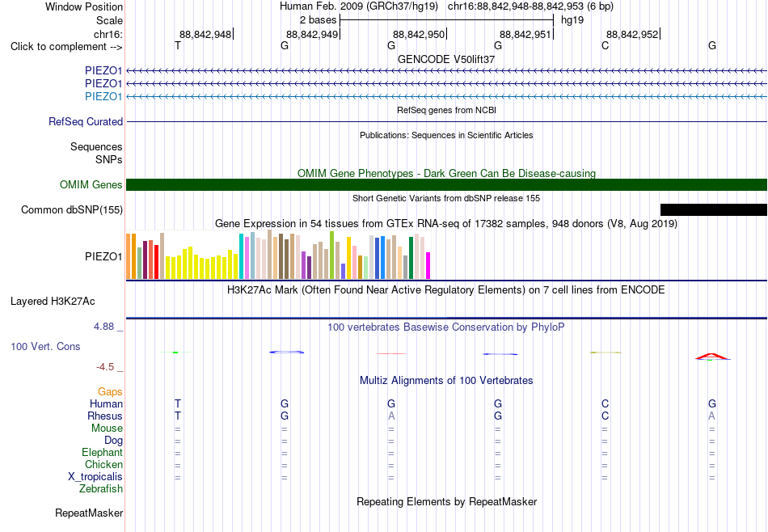This screenshot has height=532, width=768.
Task: Select the Chicken species label
Action: click(x=103, y=464)
